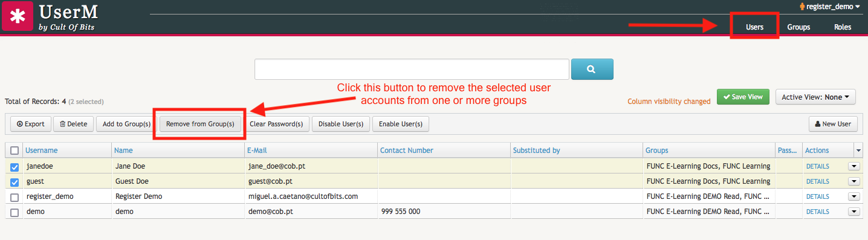This screenshot has height=240, width=868.
Task: Focus the user search input field
Action: click(x=412, y=69)
